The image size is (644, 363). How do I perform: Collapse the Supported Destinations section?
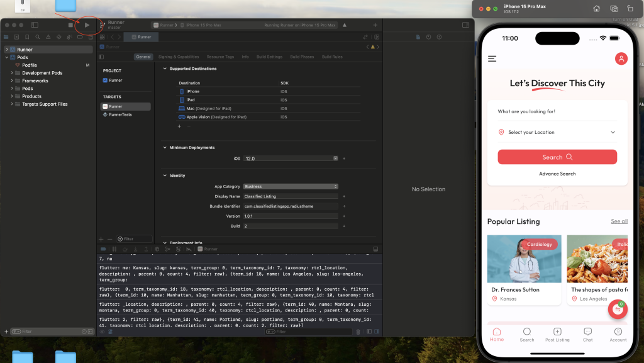165,69
